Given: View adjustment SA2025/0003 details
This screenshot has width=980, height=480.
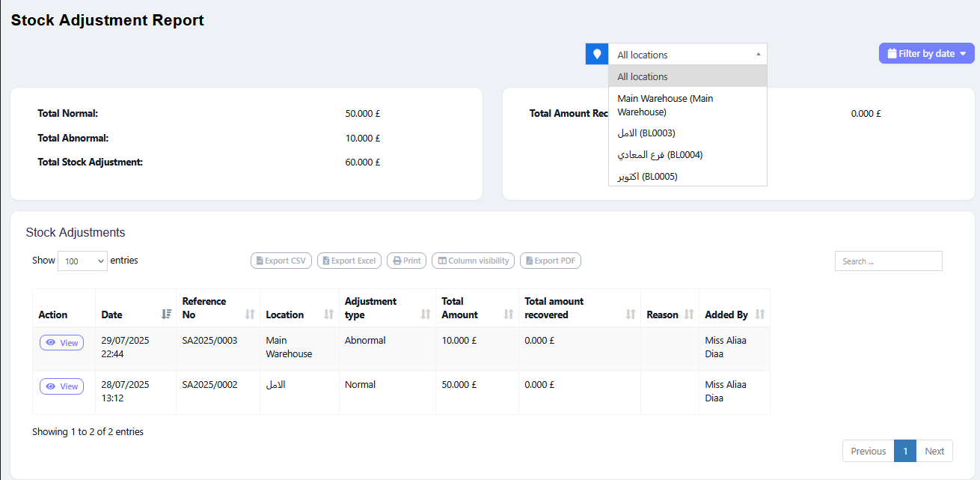Looking at the screenshot, I should (x=61, y=343).
